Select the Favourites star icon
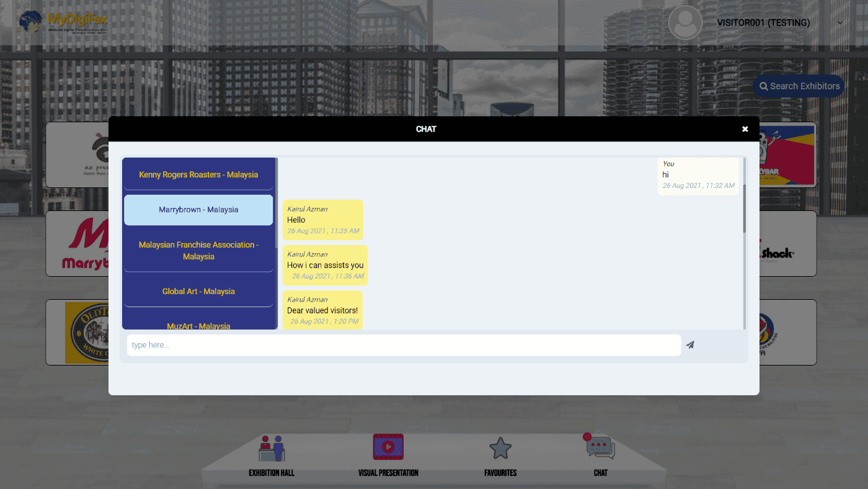Image resolution: width=868 pixels, height=489 pixels. click(500, 447)
